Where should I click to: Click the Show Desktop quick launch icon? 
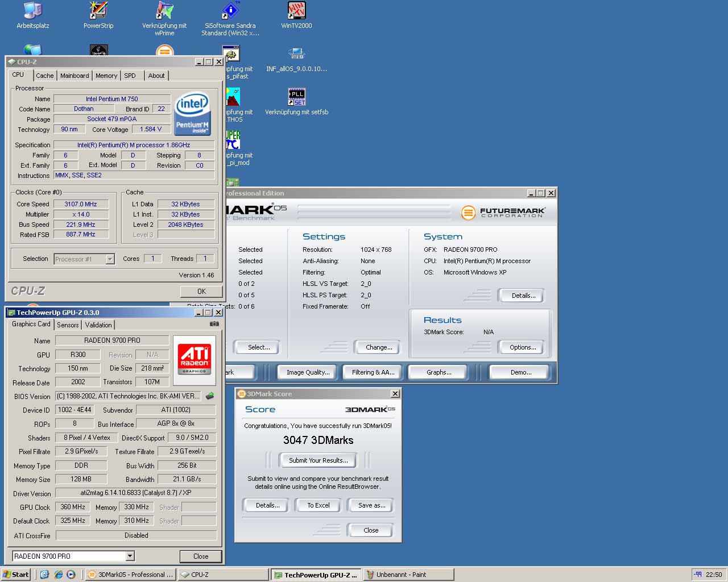(45, 575)
